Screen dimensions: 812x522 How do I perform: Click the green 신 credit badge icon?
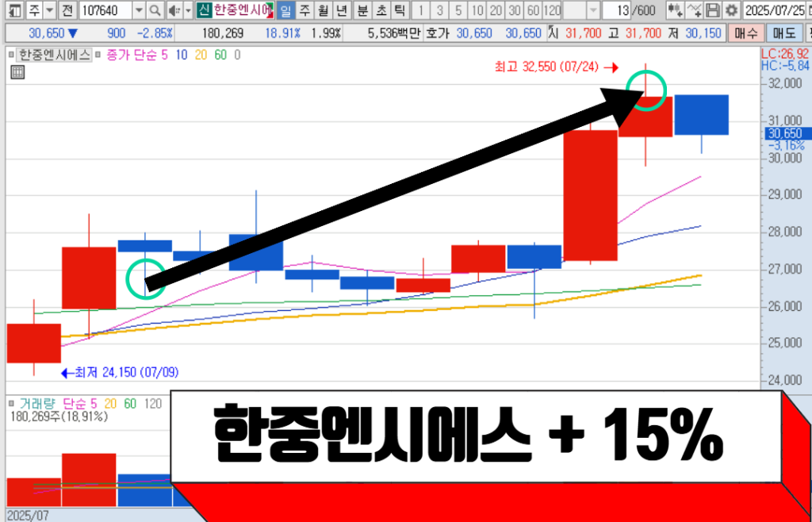tap(203, 10)
